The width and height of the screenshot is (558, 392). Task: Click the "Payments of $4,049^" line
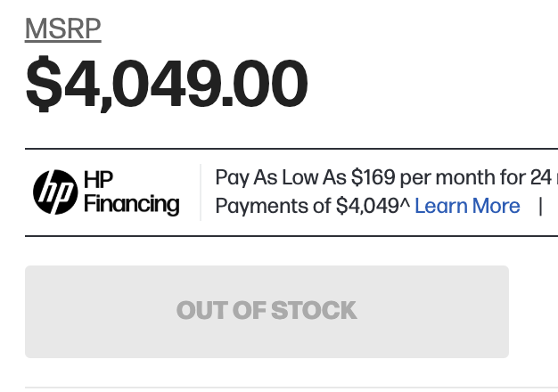[312, 206]
